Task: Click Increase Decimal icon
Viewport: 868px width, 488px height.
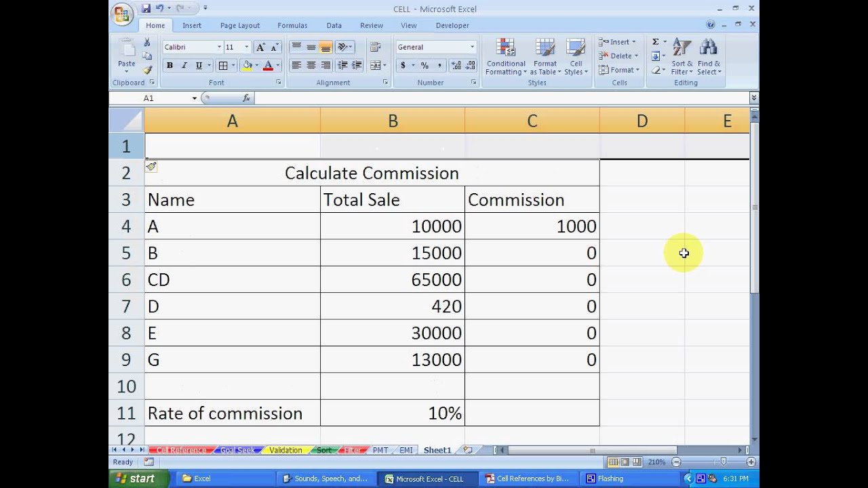Action: [x=455, y=66]
